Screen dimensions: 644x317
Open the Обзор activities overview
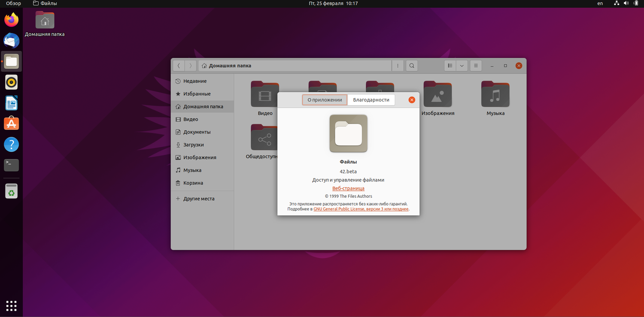[x=13, y=3]
